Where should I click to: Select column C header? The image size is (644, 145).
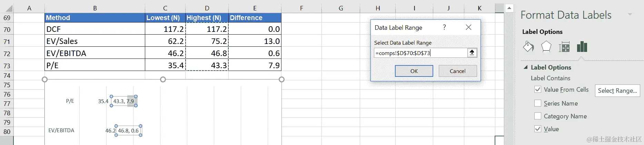tap(165, 8)
